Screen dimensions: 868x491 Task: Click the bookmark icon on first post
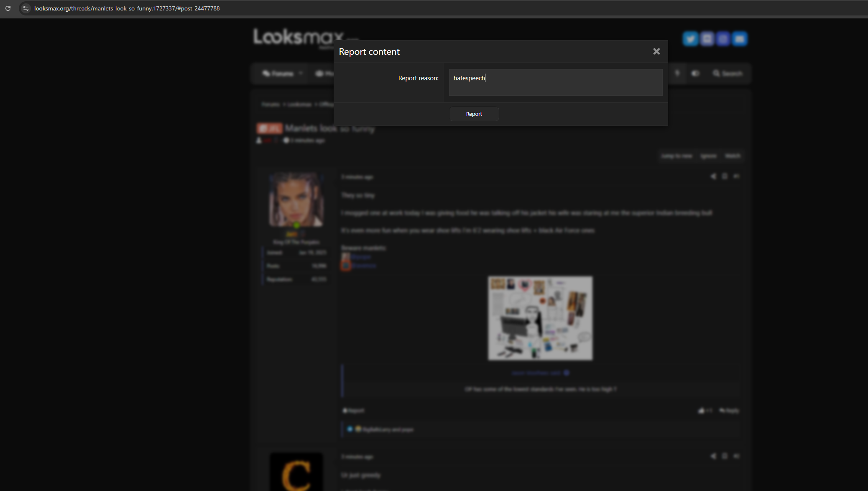725,176
